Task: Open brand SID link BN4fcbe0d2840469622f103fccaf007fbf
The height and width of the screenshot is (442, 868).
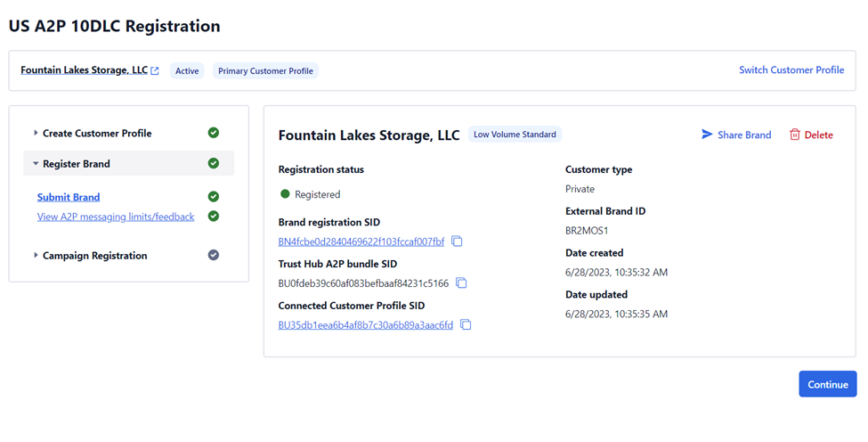Action: (x=361, y=241)
